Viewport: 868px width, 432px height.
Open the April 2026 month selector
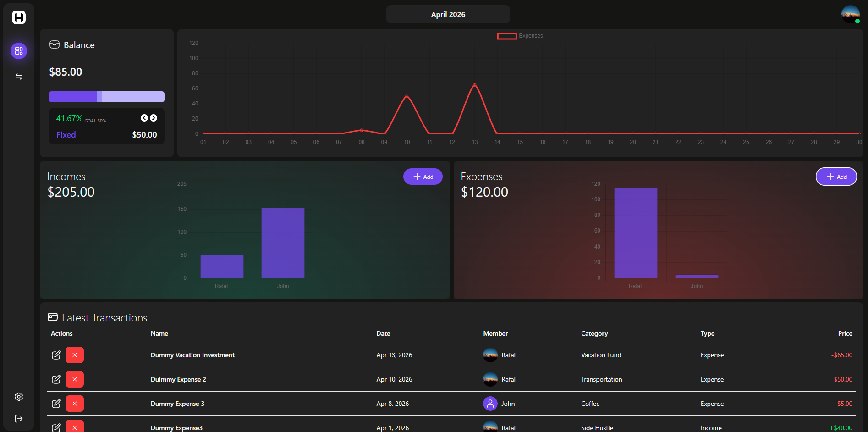[x=448, y=14]
